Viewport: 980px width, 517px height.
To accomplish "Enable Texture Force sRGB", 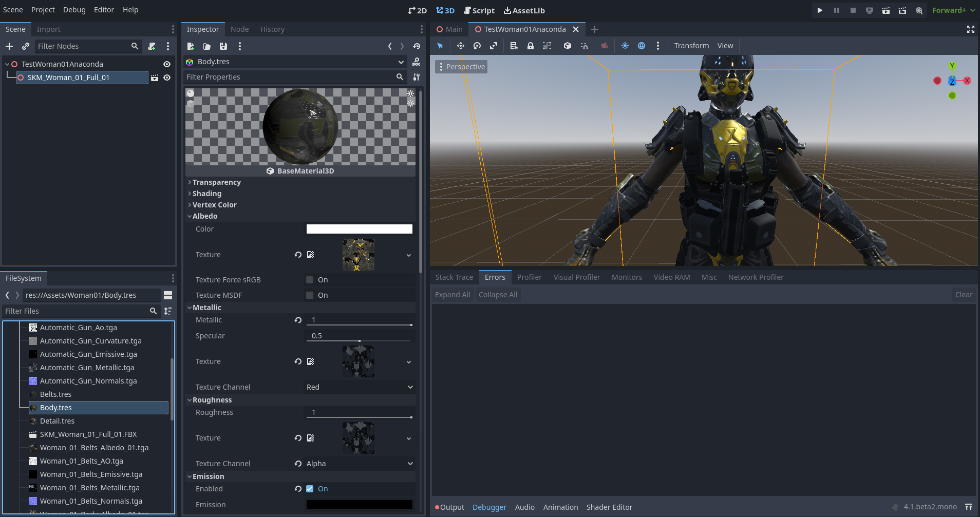I will click(310, 279).
